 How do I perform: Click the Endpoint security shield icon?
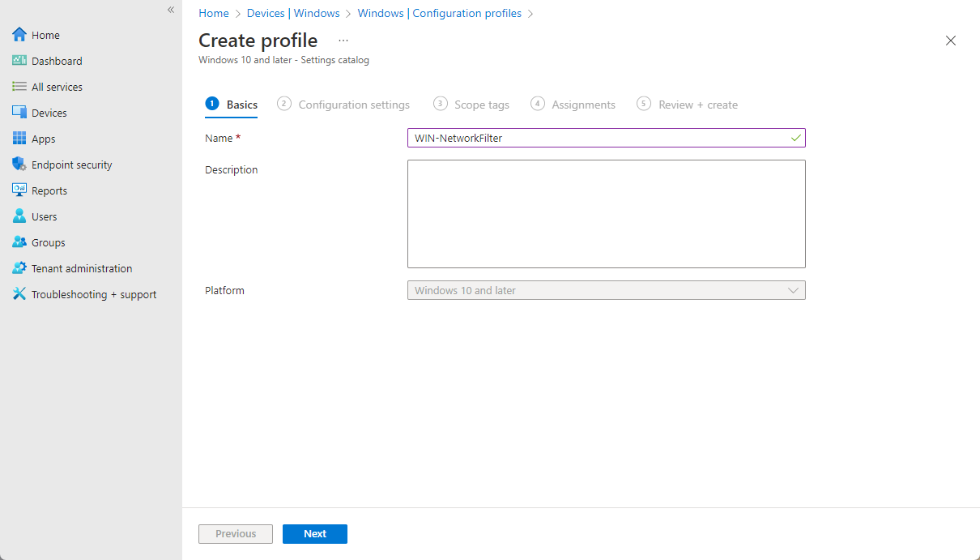click(x=19, y=165)
